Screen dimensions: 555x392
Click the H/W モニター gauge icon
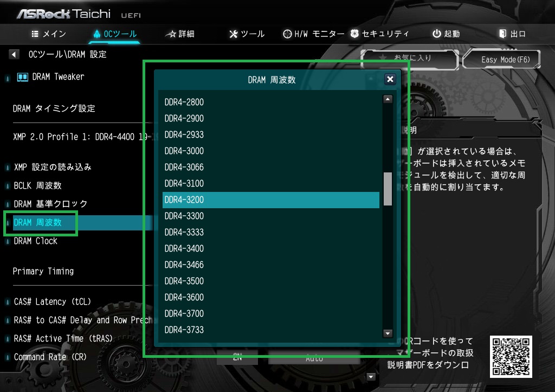click(287, 34)
